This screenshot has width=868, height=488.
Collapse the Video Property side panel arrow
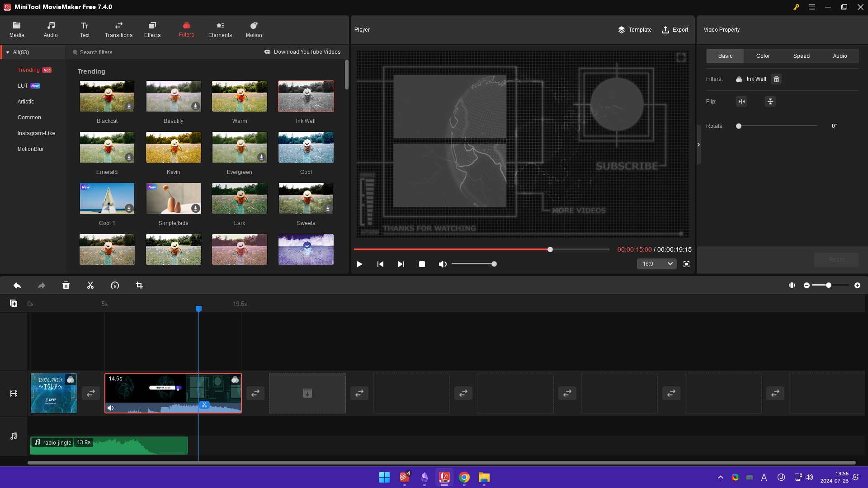pos(698,145)
